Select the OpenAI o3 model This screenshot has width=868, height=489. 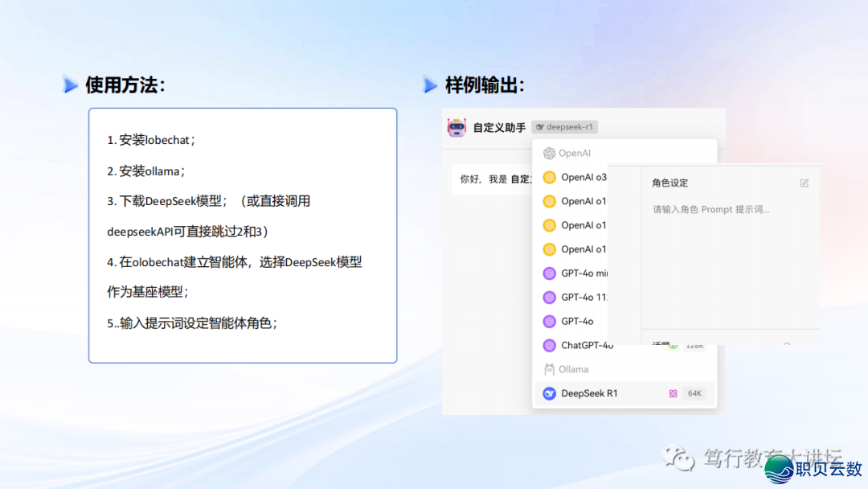click(583, 177)
